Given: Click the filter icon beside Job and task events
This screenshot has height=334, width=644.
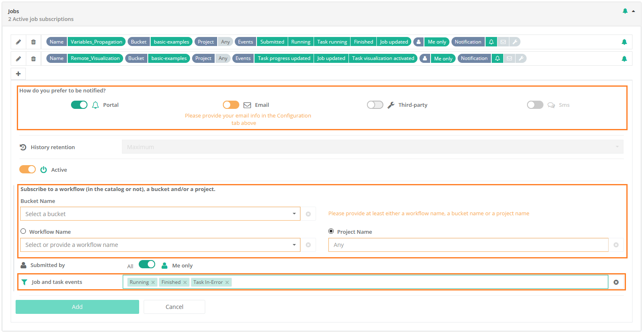Looking at the screenshot, I should pos(24,282).
